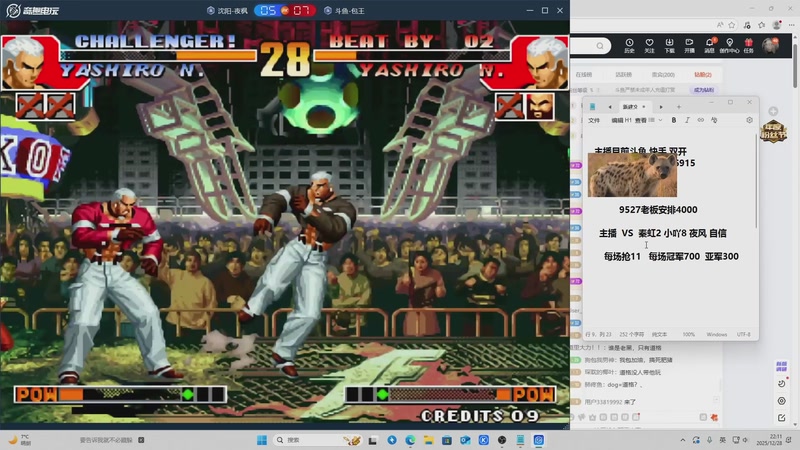Open the notepad File (文件) menu
The height and width of the screenshot is (450, 800).
pyautogui.click(x=594, y=120)
